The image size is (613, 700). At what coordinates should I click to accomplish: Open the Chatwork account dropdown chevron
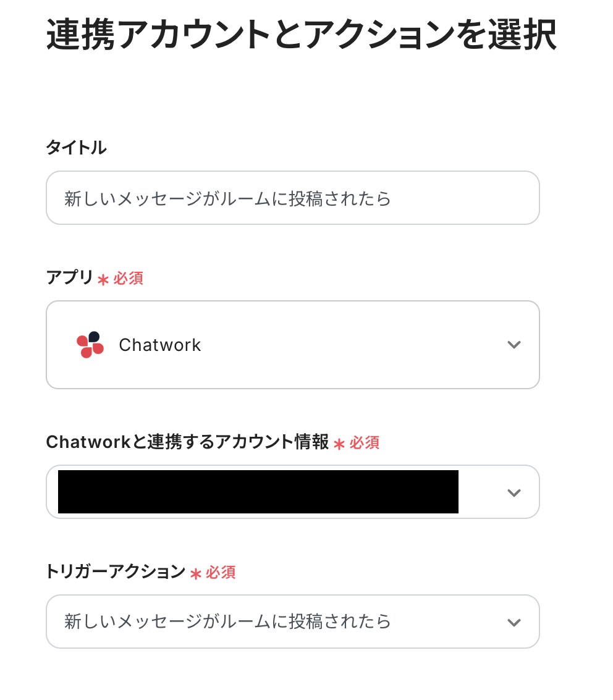point(514,492)
